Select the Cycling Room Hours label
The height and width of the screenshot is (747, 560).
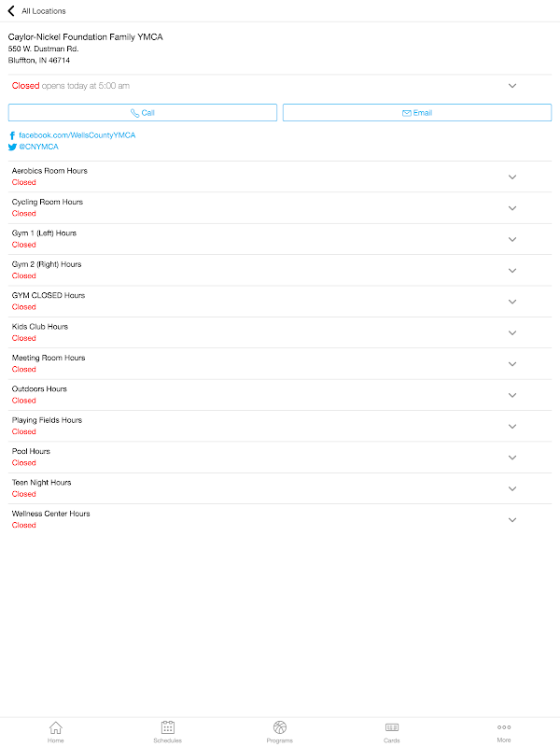tap(48, 202)
